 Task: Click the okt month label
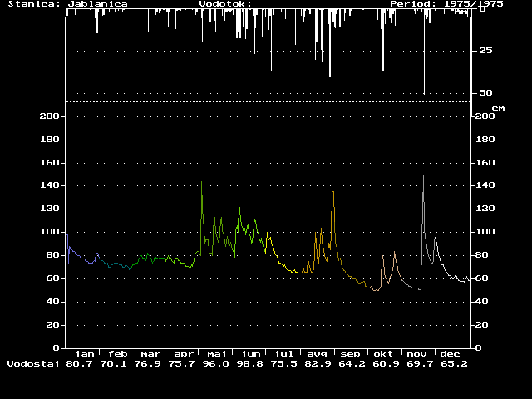click(383, 354)
